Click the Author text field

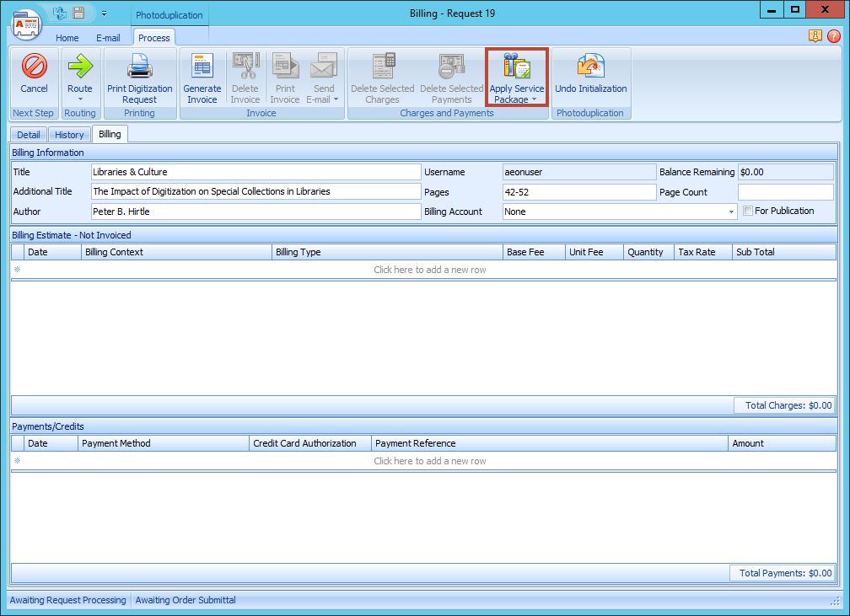pos(256,212)
